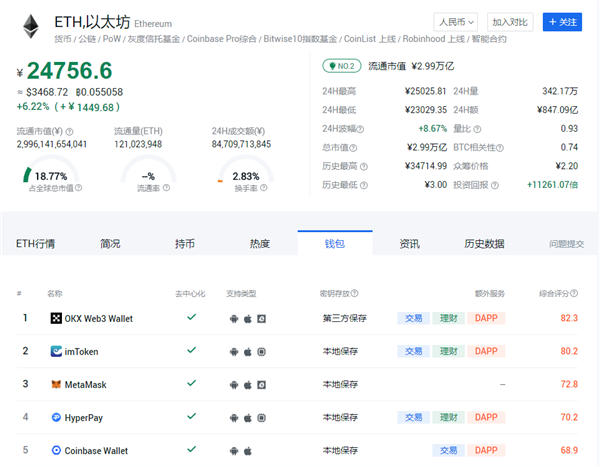
Task: Click help icon next to 历史最低
Action: click(364, 185)
